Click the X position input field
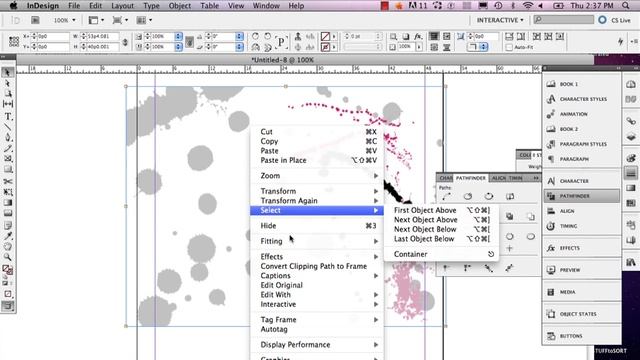This screenshot has width=640, height=360. (53, 36)
